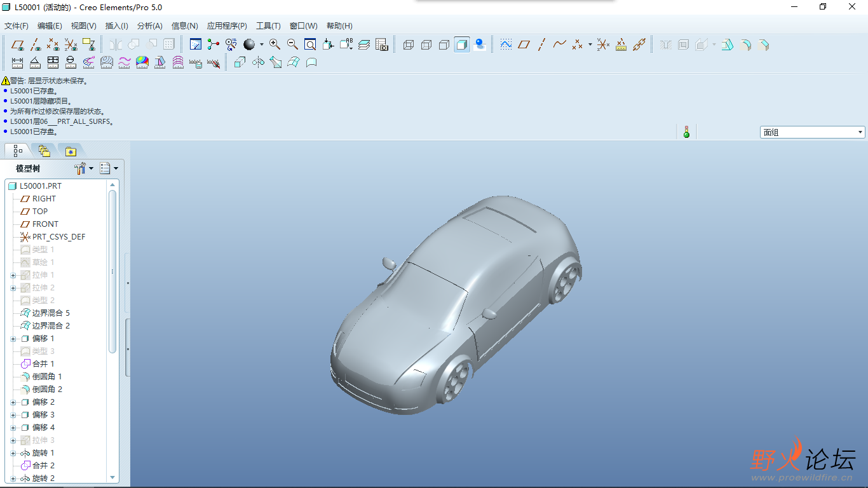Viewport: 868px width, 488px height.
Task: Open the Orient mode icon
Action: point(231,44)
